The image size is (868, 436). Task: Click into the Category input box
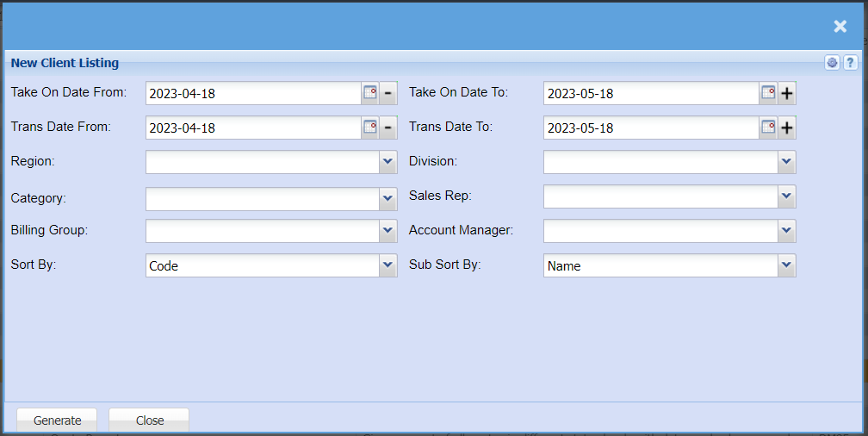263,198
